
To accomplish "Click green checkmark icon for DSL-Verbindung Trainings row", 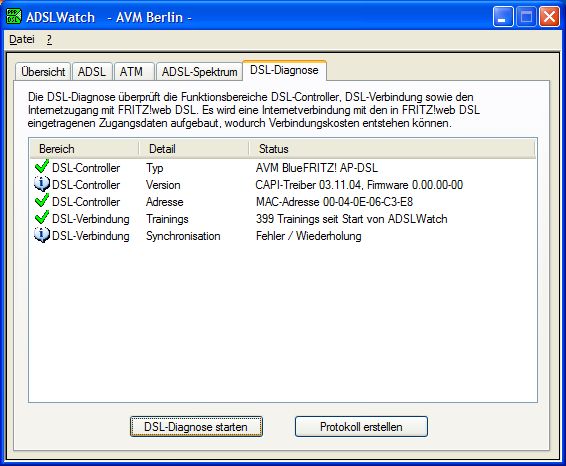I will click(42, 218).
